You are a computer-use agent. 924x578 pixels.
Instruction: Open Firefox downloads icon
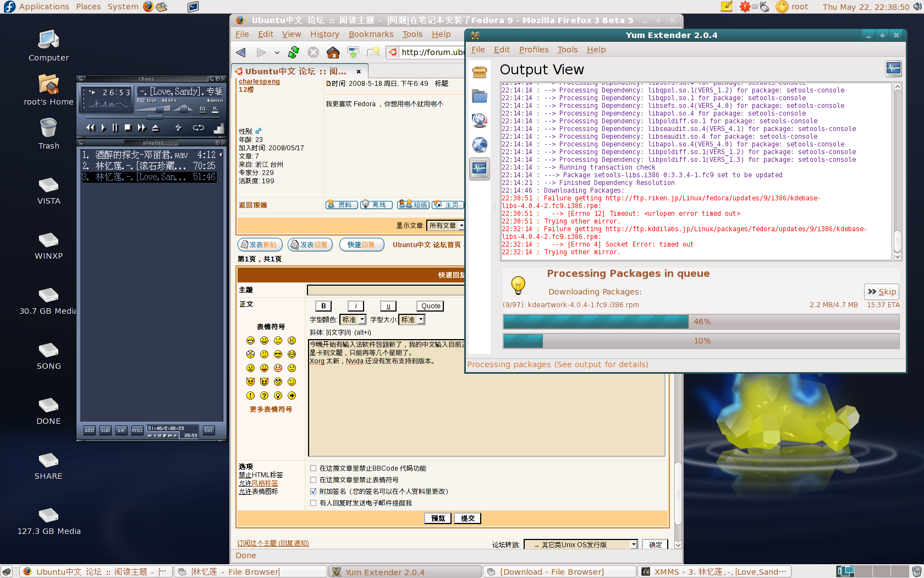(x=353, y=52)
